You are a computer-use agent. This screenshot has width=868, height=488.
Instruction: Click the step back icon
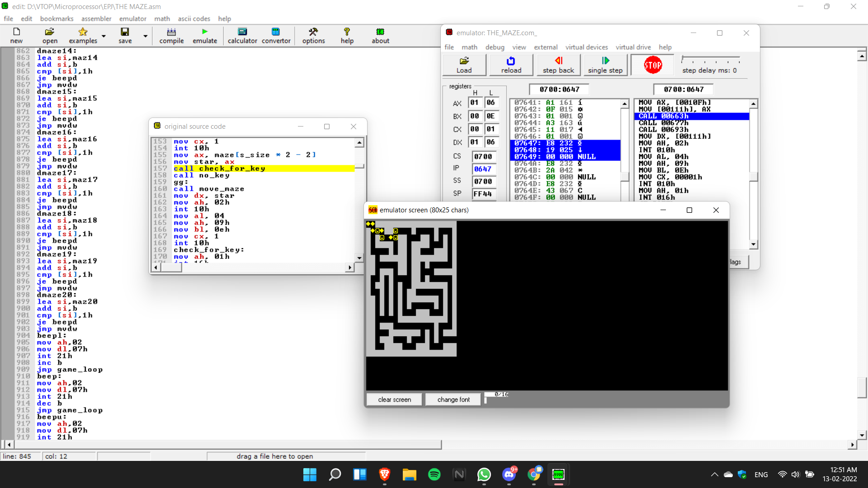[x=558, y=65]
